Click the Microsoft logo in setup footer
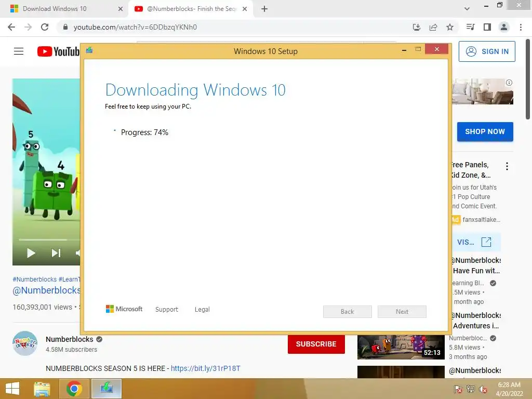 tap(124, 309)
